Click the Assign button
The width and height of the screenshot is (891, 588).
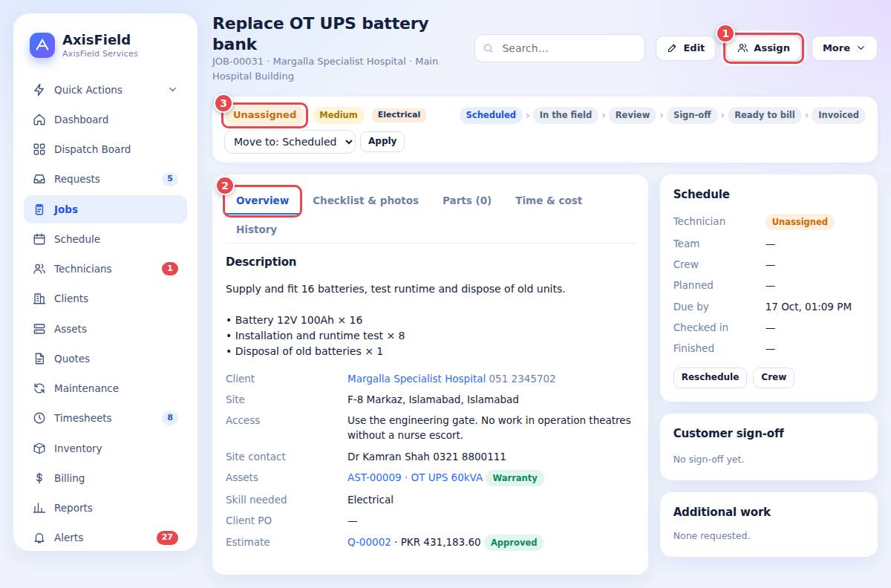(x=763, y=48)
